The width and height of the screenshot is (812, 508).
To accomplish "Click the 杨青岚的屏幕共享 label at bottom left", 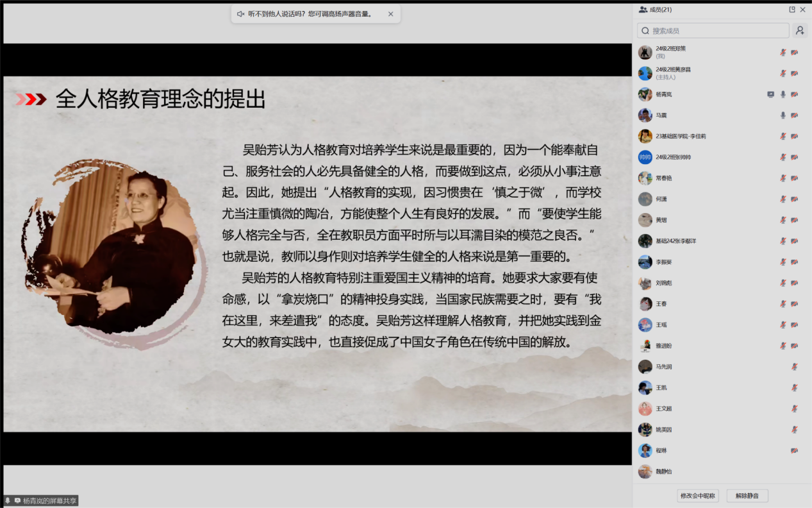I will click(x=49, y=501).
